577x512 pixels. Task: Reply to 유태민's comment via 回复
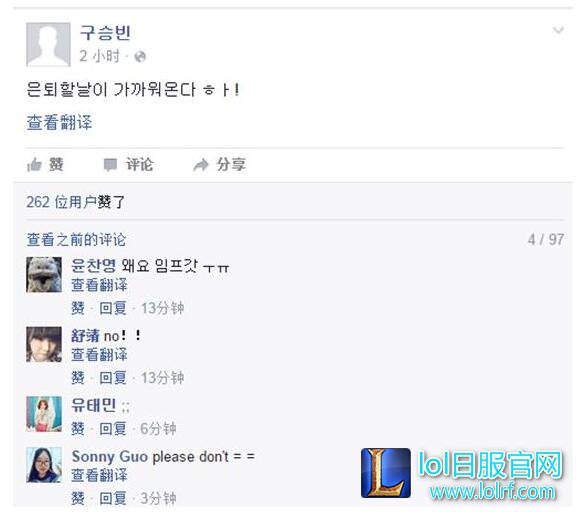(113, 428)
